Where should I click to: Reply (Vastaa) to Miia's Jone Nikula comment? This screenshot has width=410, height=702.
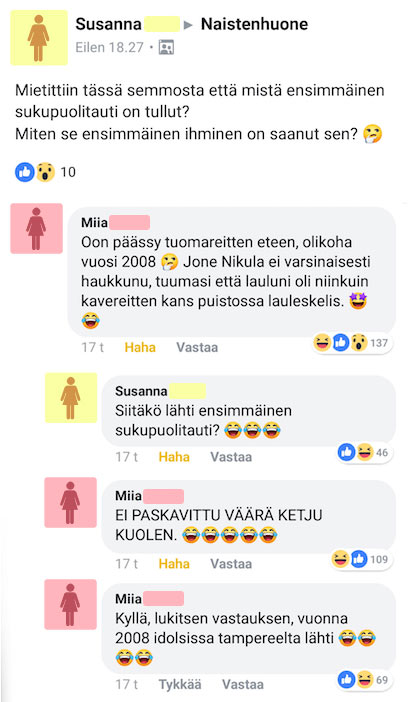[197, 347]
